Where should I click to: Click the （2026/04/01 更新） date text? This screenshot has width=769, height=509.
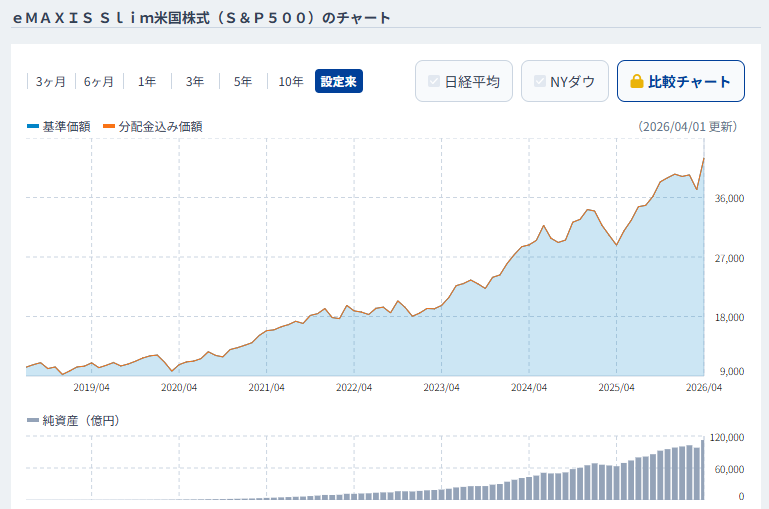click(687, 127)
